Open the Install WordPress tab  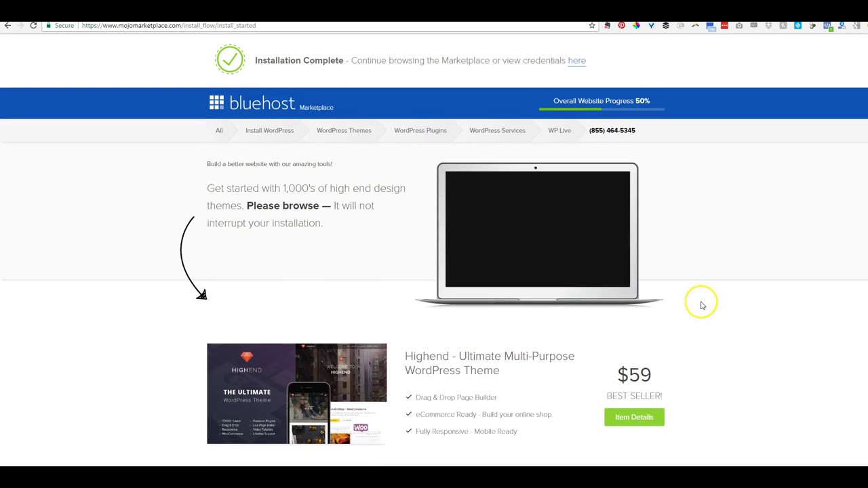point(270,130)
